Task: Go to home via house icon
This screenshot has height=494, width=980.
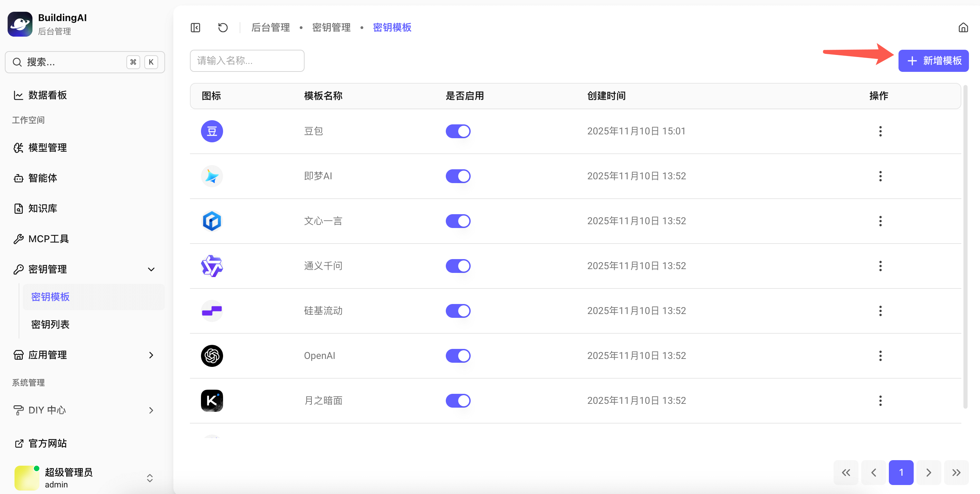Action: [963, 27]
